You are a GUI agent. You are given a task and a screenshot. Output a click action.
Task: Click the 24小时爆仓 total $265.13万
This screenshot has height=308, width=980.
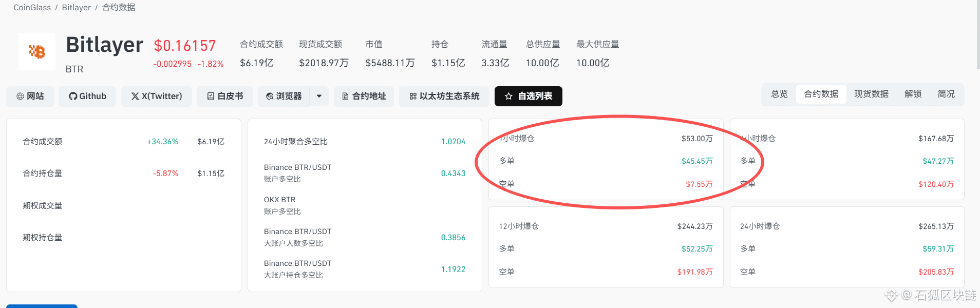pos(936,226)
